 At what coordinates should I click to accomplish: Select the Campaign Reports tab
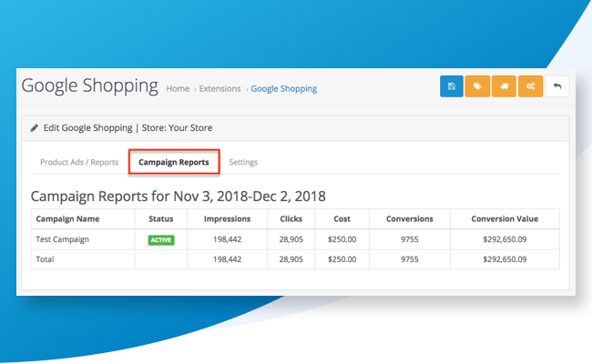click(x=174, y=162)
